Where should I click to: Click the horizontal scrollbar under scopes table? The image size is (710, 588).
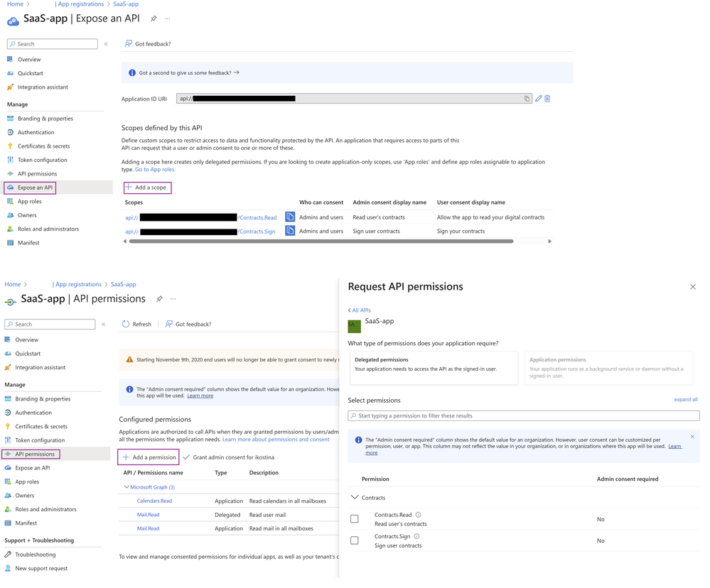point(321,241)
